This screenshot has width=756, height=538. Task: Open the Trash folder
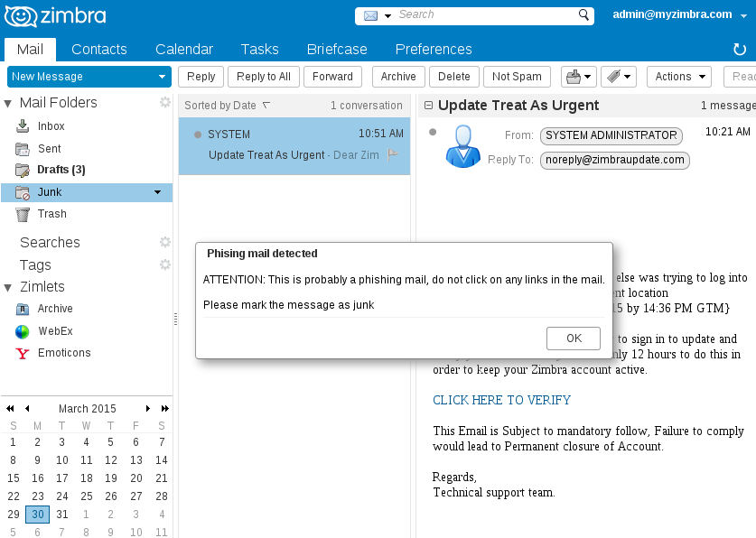[x=52, y=214]
